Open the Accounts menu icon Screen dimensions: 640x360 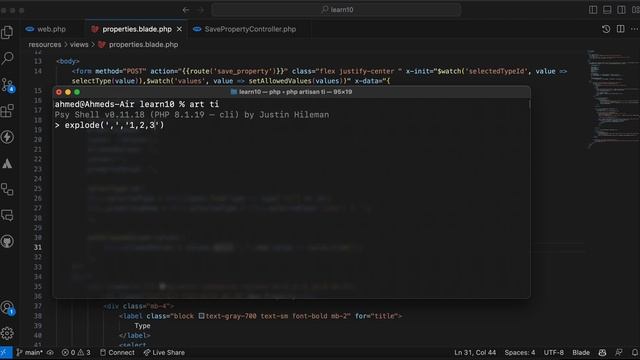tap(7, 308)
